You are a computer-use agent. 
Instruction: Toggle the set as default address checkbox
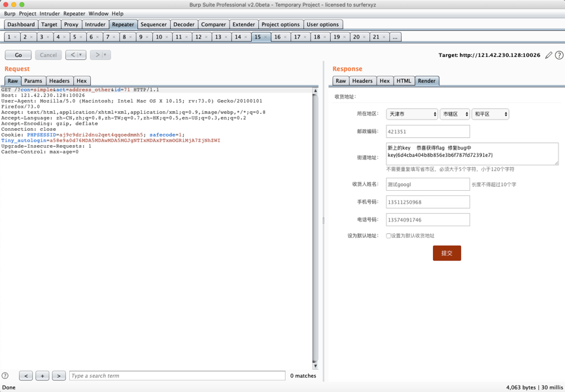[x=388, y=236]
